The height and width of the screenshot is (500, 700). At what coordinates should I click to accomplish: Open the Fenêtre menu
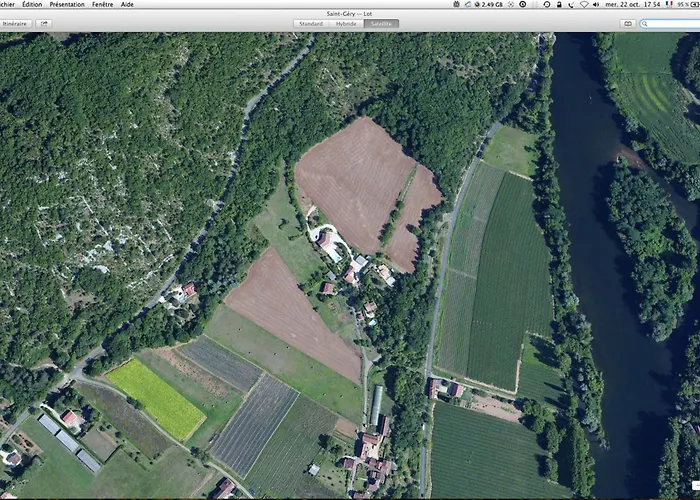pos(102,4)
